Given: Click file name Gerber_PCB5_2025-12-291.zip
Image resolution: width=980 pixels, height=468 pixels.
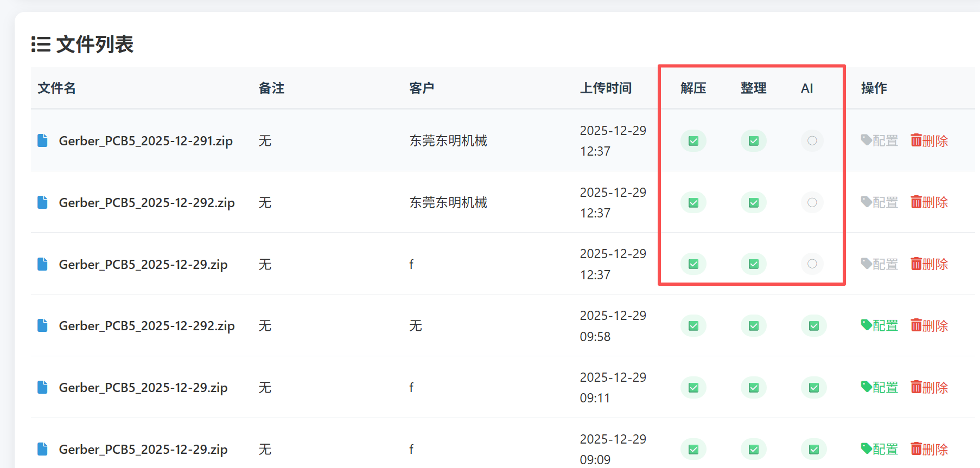Looking at the screenshot, I should (146, 141).
